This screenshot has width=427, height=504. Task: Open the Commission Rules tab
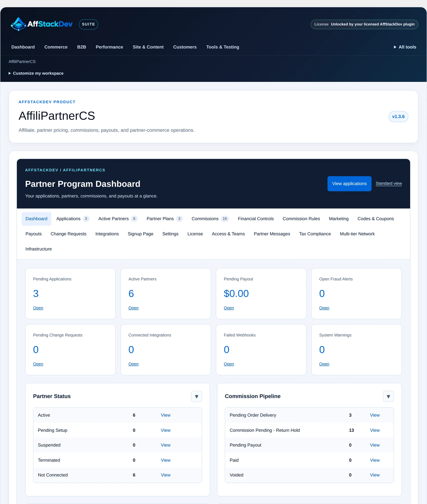301,219
